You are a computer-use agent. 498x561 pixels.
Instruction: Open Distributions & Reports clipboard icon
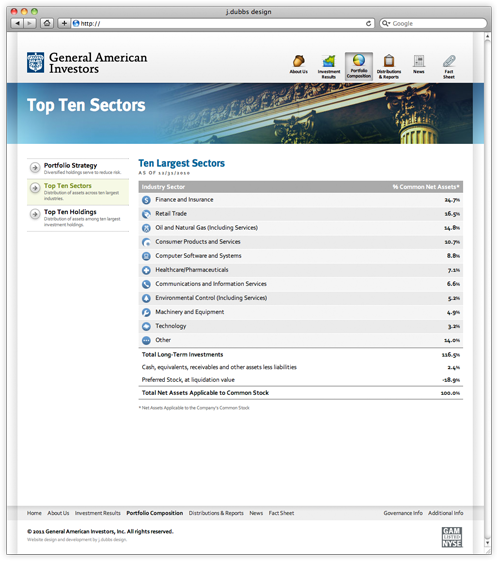(389, 61)
